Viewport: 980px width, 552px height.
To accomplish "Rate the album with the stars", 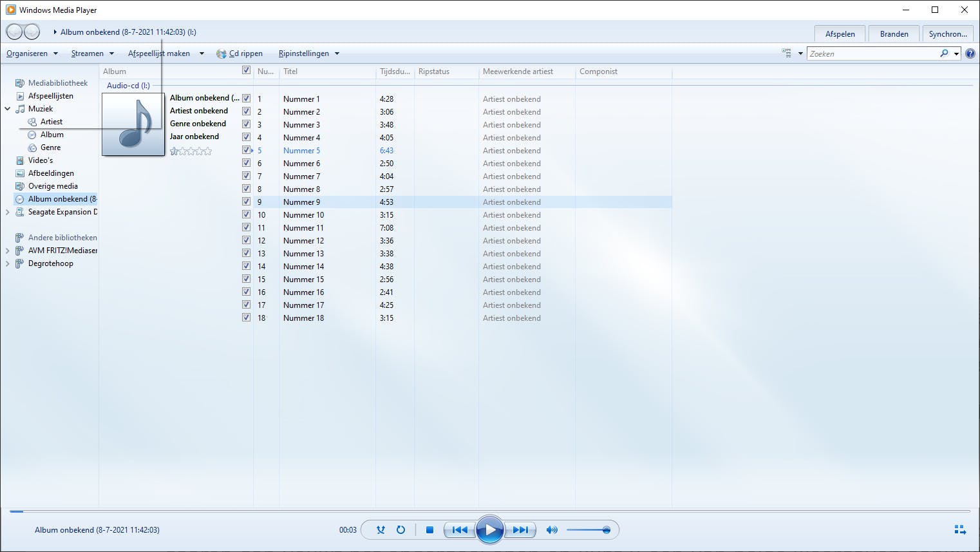I will [191, 151].
